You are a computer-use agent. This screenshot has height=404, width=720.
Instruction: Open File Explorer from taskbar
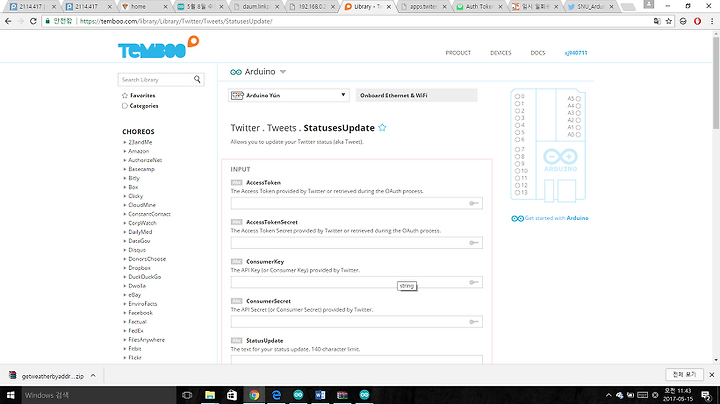pyautogui.click(x=210, y=395)
